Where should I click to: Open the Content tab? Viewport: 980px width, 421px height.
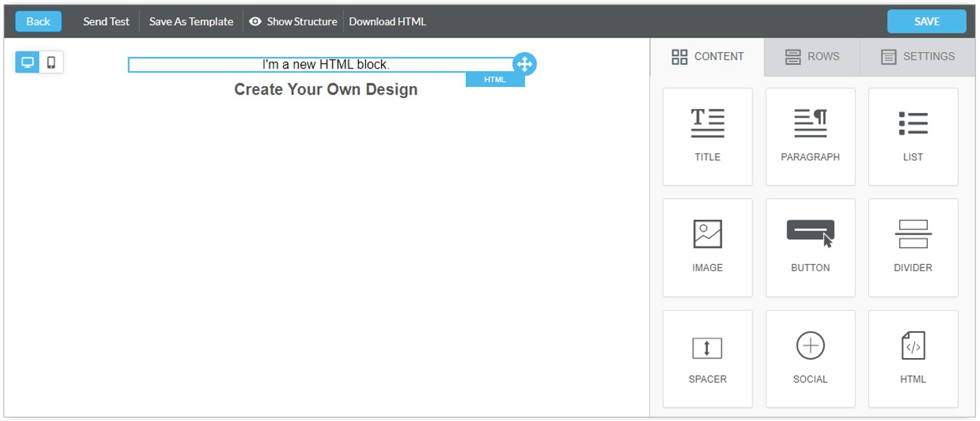point(707,57)
